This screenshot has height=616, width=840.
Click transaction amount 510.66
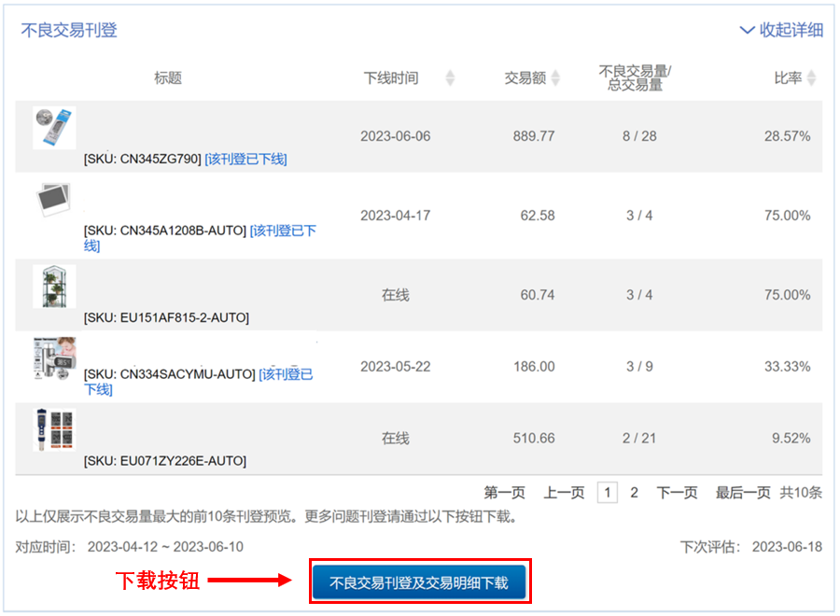[534, 438]
